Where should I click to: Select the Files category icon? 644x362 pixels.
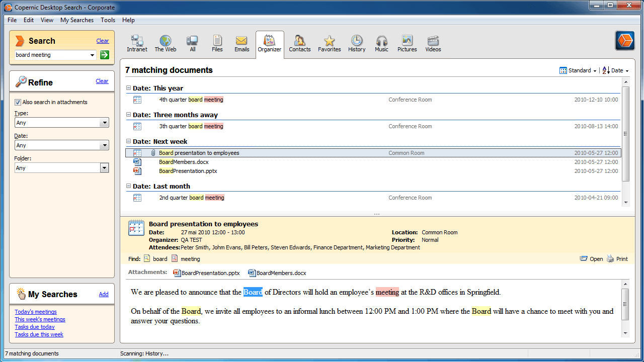coord(217,44)
